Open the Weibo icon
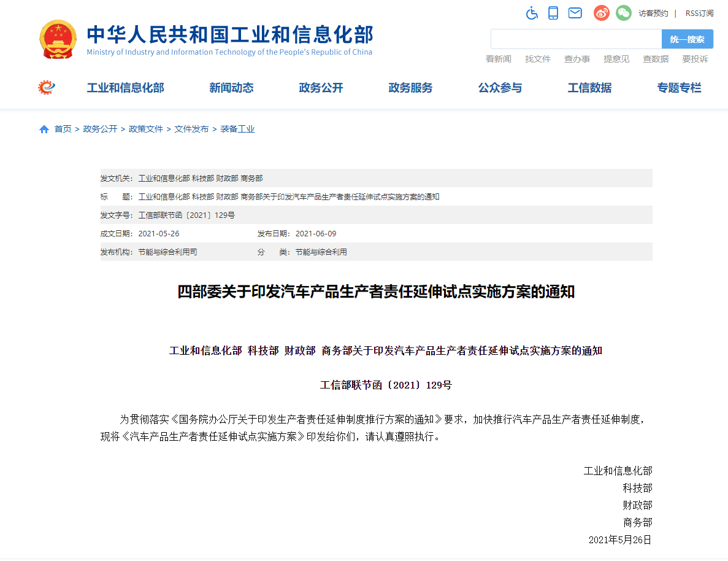The height and width of the screenshot is (561, 728). pyautogui.click(x=601, y=13)
